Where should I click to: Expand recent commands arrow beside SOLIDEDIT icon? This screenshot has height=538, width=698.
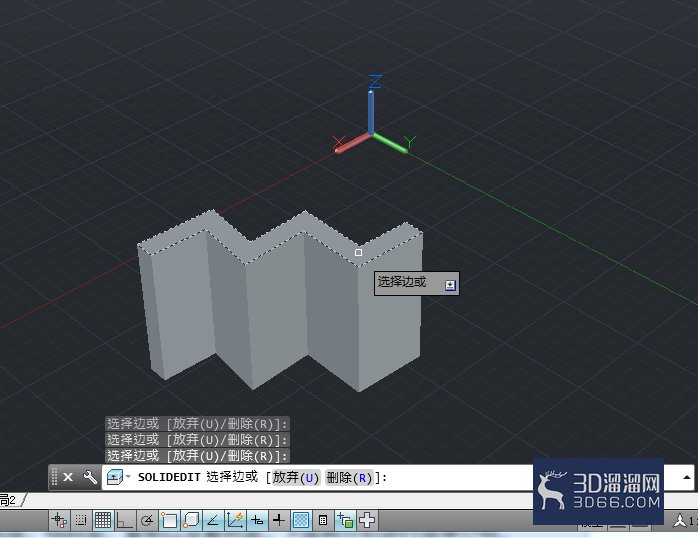click(x=128, y=477)
